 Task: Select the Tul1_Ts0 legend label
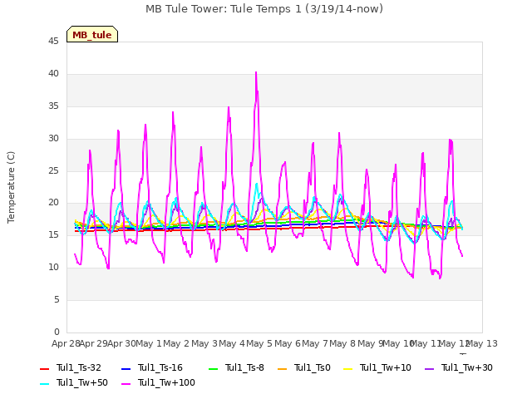pyautogui.click(x=313, y=367)
